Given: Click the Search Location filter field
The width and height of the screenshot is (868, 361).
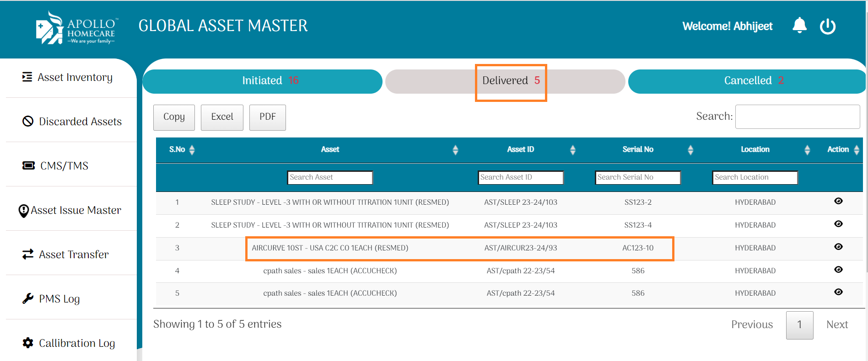Looking at the screenshot, I should (x=755, y=177).
